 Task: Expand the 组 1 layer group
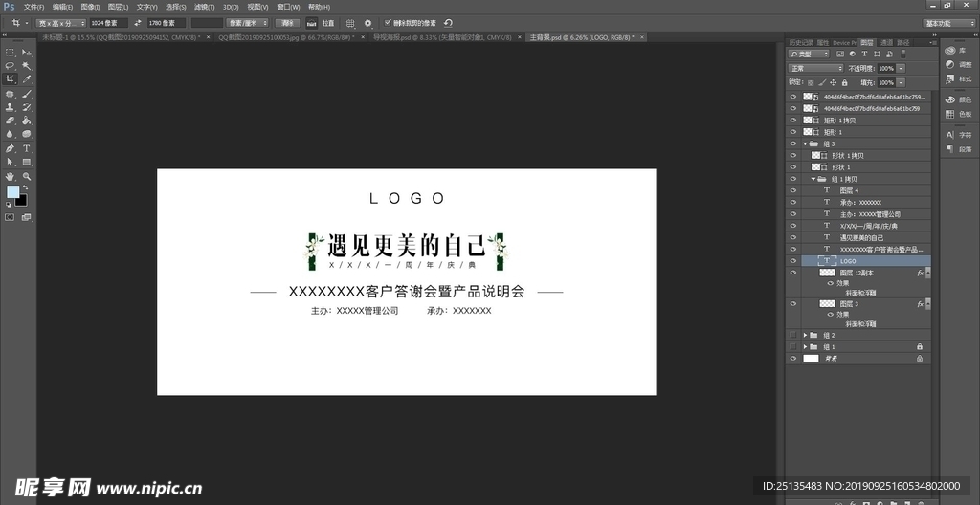(x=805, y=346)
